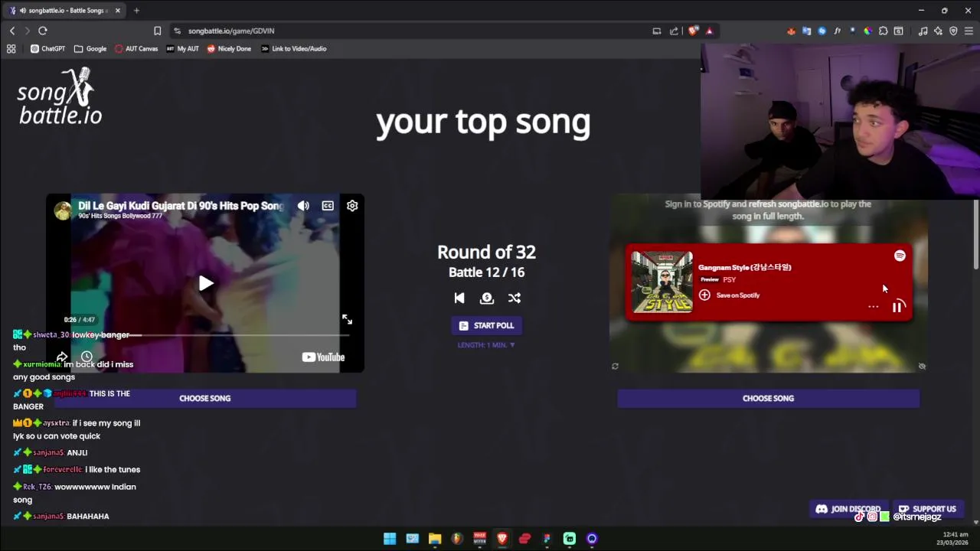Pause the Gangnam Style Spotify preview
The height and width of the screenshot is (551, 980).
897,307
